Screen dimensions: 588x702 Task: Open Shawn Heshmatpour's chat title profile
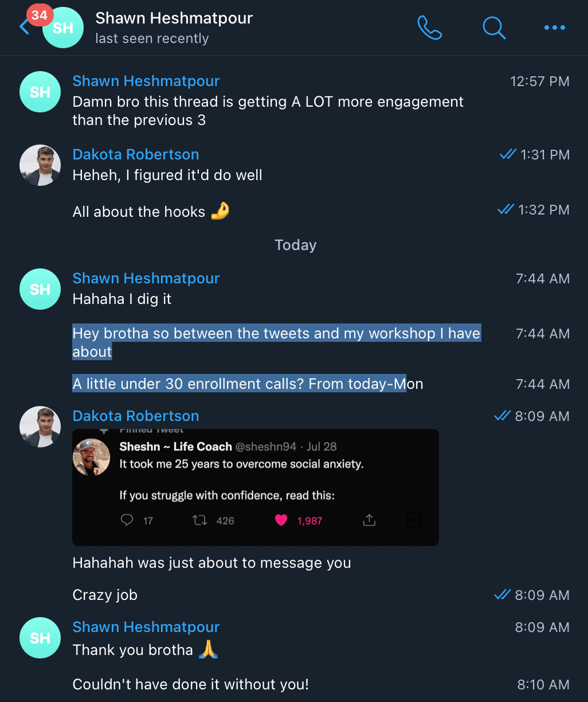pos(174,18)
